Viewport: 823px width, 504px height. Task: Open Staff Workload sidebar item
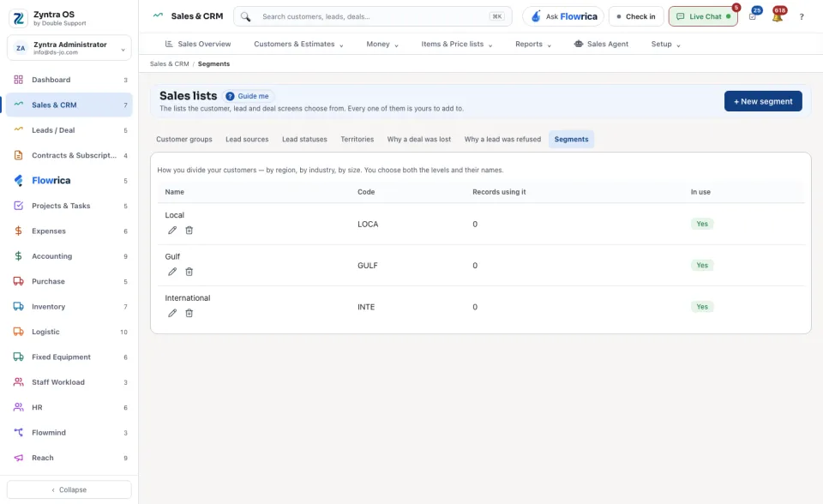point(69,382)
